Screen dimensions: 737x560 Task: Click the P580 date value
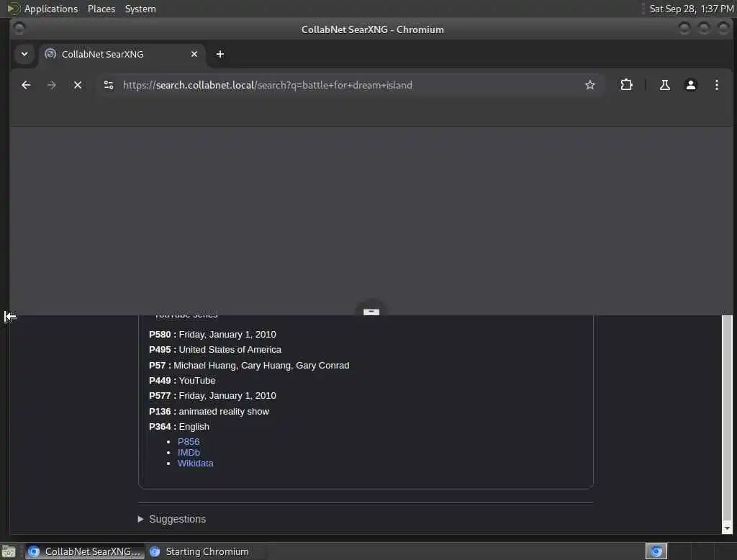pos(227,334)
